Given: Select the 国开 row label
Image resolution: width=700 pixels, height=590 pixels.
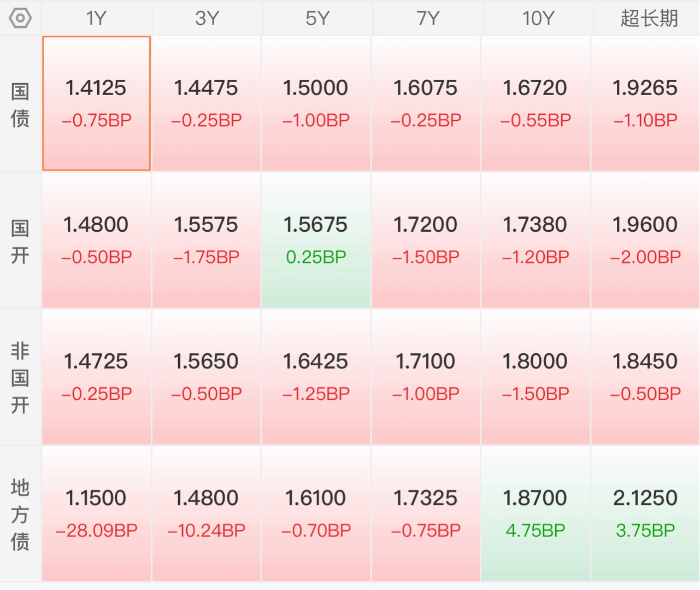Looking at the screenshot, I should [x=20, y=241].
